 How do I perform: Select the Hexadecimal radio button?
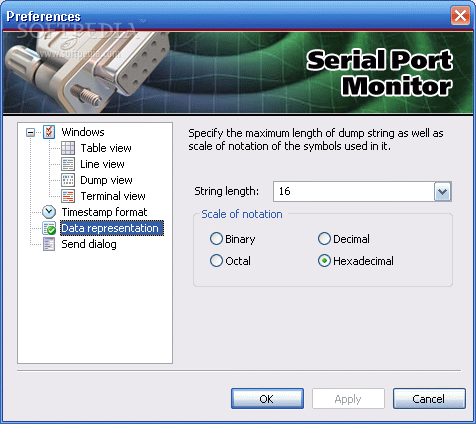324,261
